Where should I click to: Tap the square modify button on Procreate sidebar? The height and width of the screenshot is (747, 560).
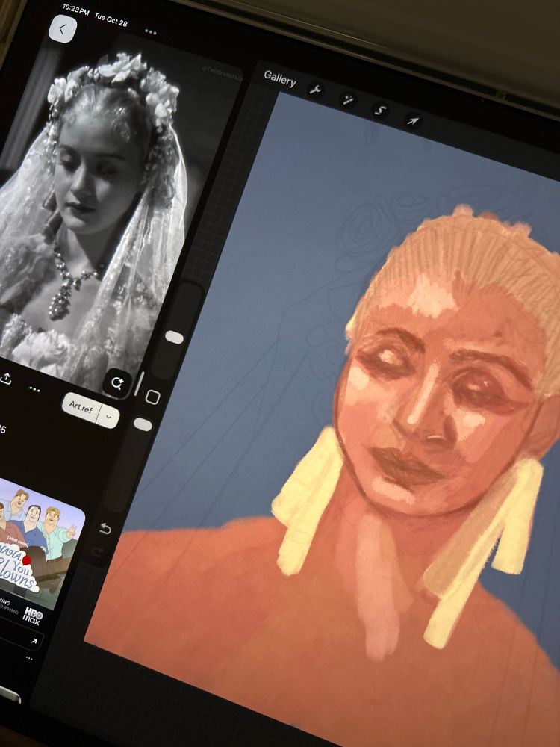[152, 397]
